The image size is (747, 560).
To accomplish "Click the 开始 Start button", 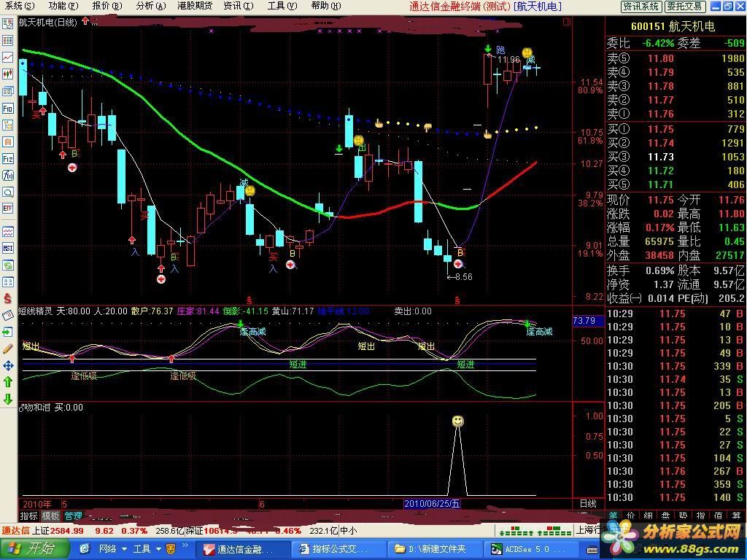I will coord(35,549).
